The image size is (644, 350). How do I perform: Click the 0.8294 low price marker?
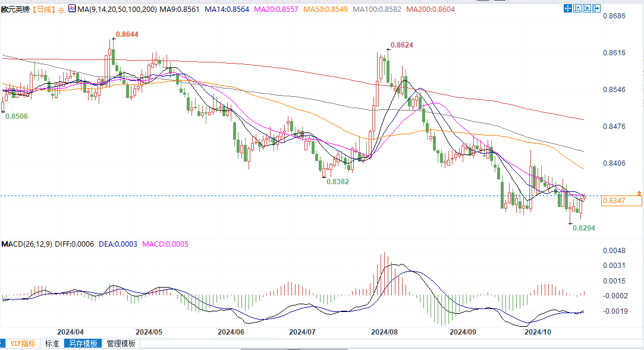tap(583, 228)
